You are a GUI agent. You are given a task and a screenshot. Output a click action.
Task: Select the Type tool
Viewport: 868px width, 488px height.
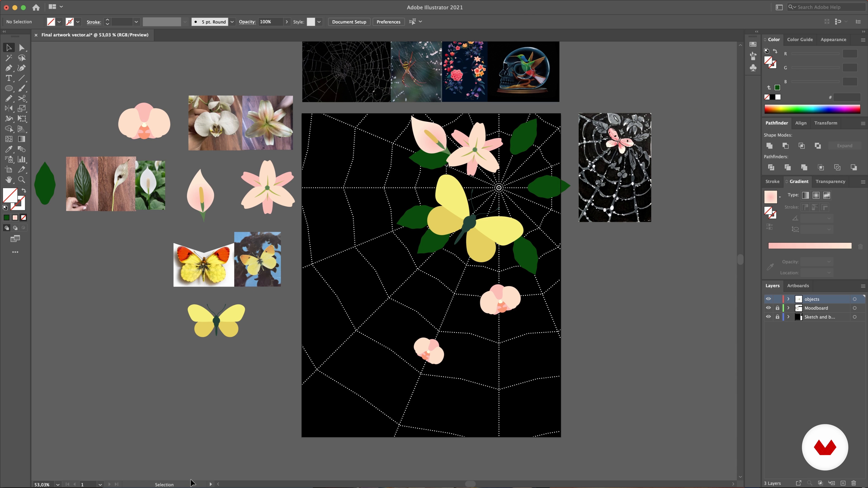9,78
